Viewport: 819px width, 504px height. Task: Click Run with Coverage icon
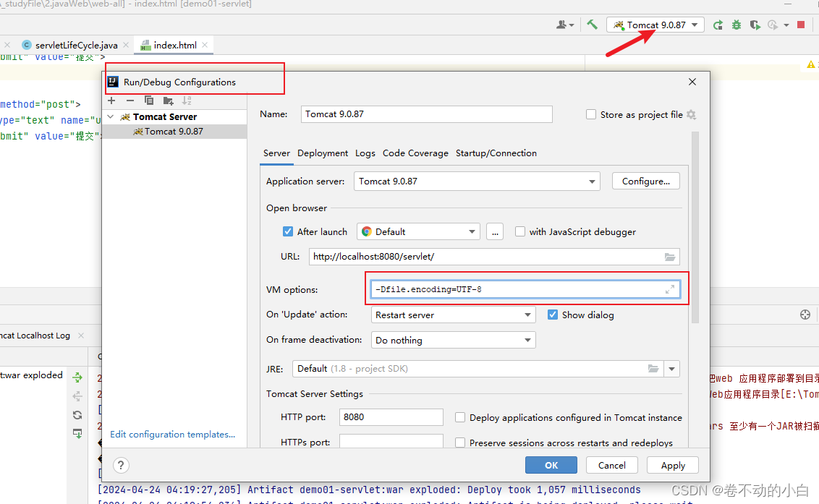click(x=755, y=25)
